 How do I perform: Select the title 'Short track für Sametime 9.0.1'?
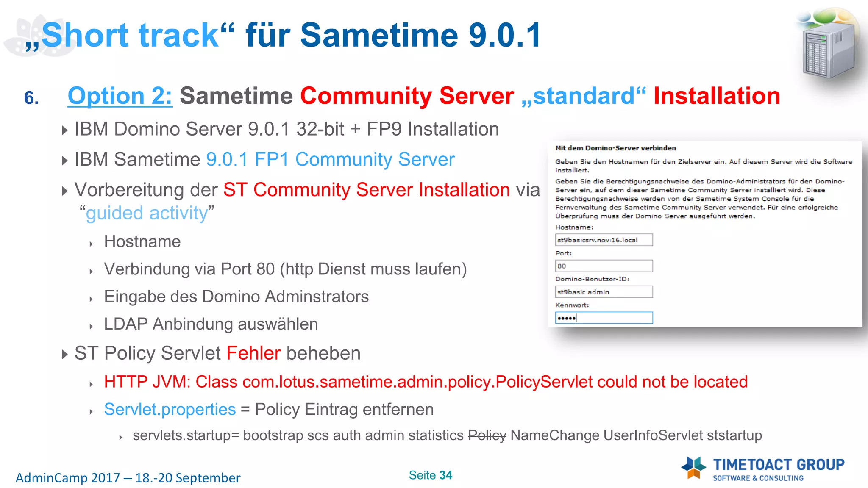pos(283,35)
